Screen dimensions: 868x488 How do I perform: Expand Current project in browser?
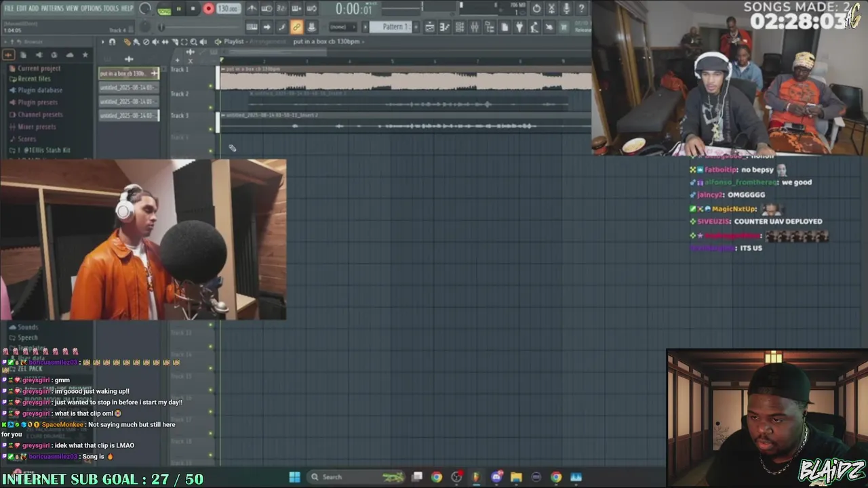39,68
